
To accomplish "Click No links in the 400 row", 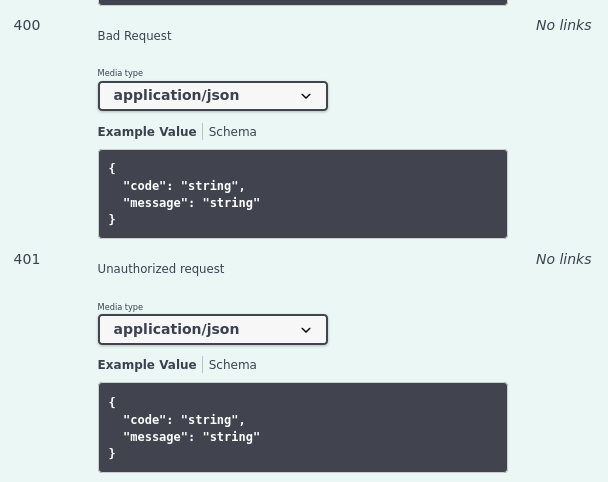I will tap(563, 25).
